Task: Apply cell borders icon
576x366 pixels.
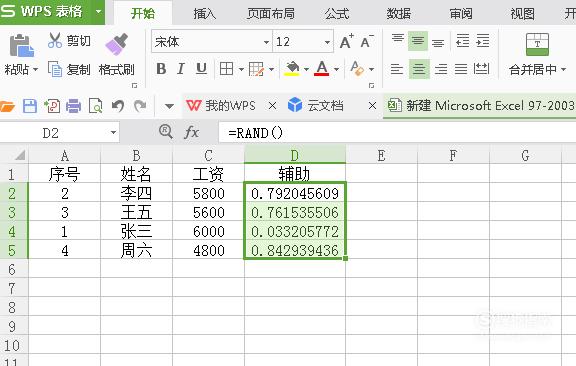Action: click(226, 69)
